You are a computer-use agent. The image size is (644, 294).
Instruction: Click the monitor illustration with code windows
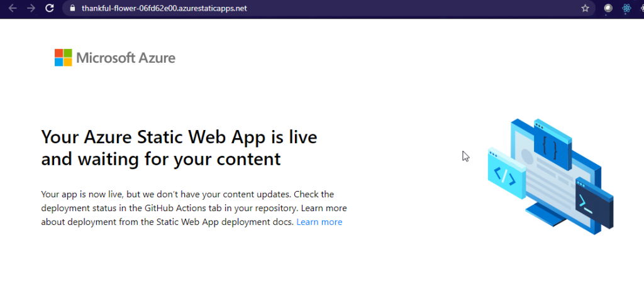point(550,177)
